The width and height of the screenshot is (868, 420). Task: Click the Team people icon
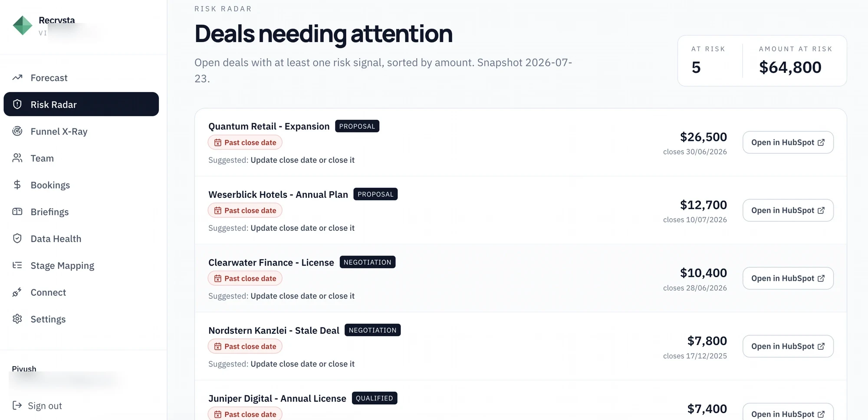pyautogui.click(x=17, y=158)
